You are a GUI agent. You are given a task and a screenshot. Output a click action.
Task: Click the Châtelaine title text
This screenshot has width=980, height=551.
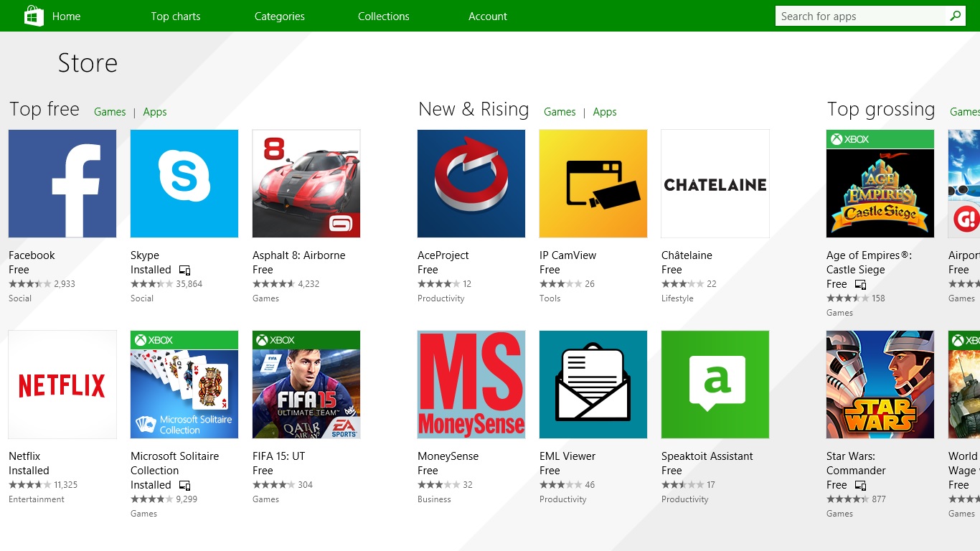687,255
